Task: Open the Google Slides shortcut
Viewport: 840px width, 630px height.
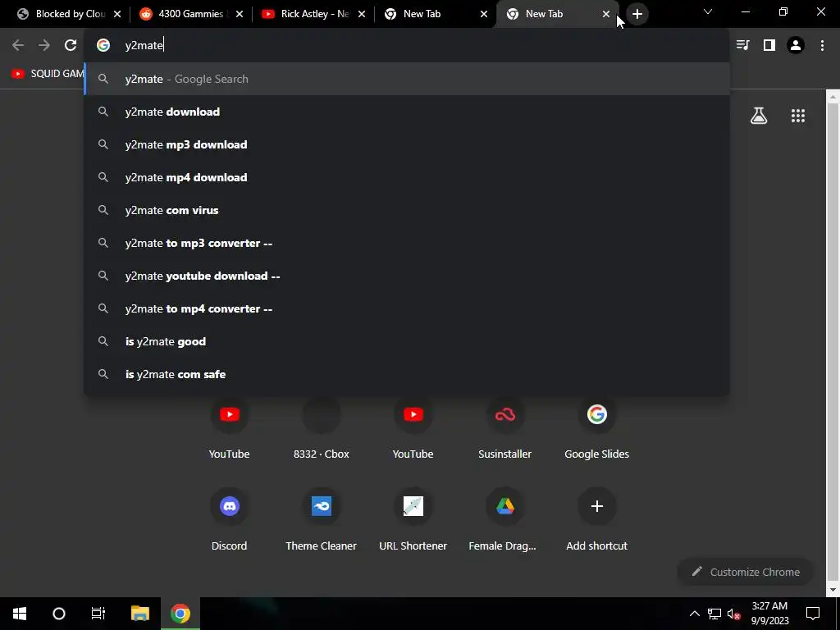Action: [597, 429]
